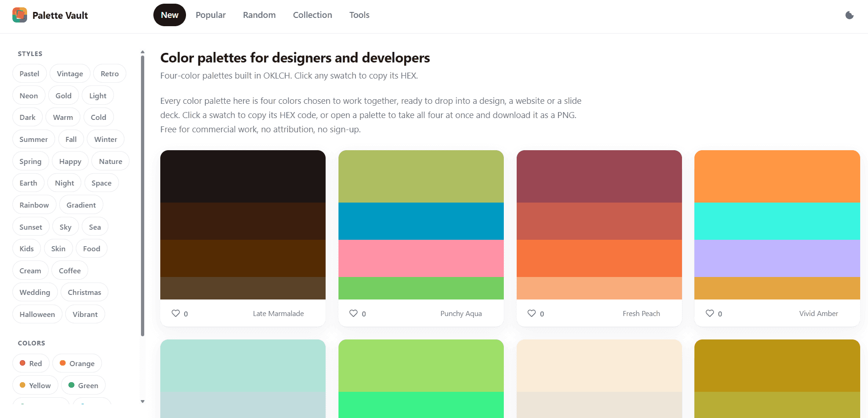Choose the Night style
The width and height of the screenshot is (868, 418).
64,183
